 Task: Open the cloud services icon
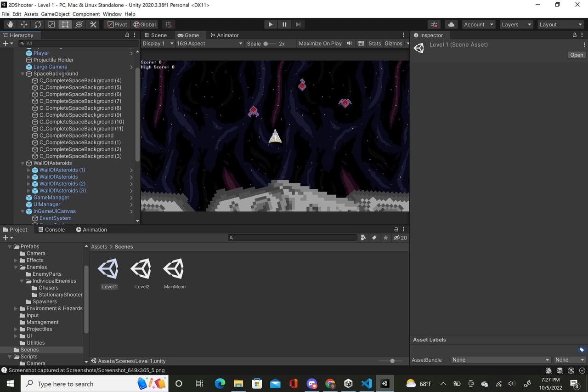click(x=451, y=24)
